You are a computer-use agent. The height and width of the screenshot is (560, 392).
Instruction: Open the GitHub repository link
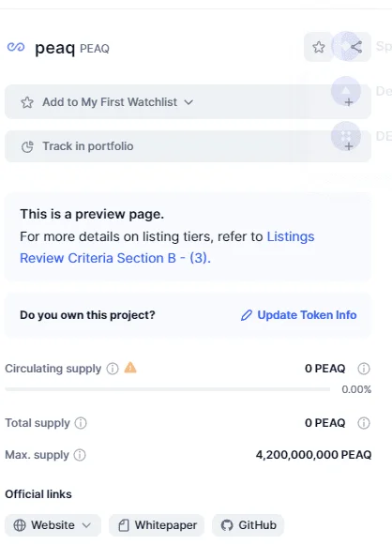[x=248, y=525]
